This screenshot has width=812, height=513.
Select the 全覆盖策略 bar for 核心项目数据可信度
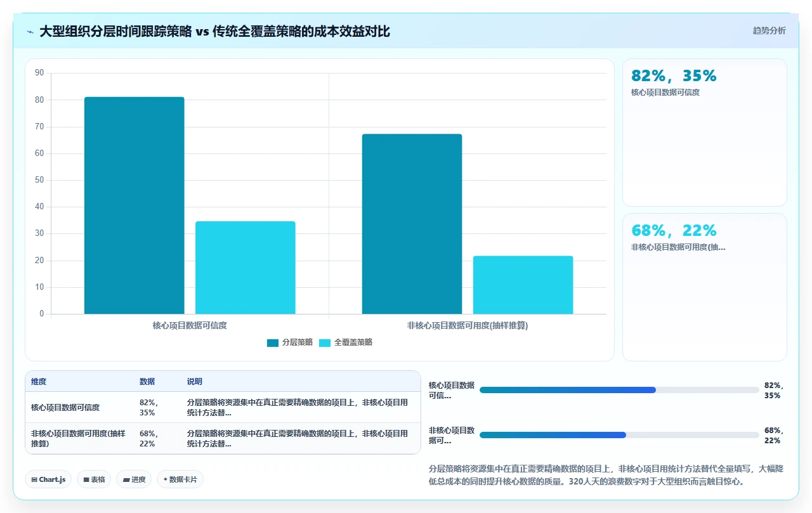(246, 268)
